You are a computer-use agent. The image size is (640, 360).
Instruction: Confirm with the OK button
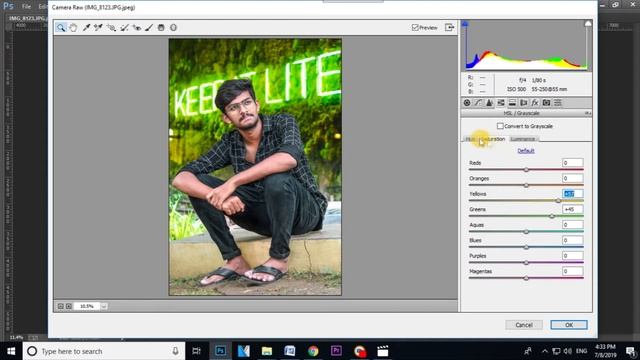coord(569,325)
